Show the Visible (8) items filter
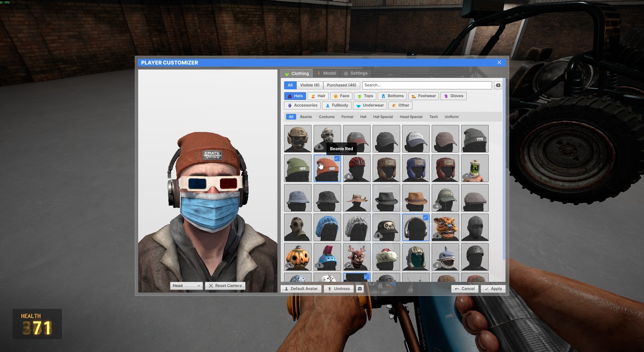 (x=310, y=85)
